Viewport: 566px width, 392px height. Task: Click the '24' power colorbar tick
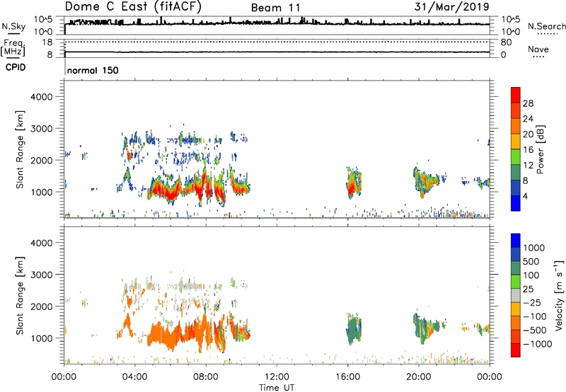tap(528, 119)
